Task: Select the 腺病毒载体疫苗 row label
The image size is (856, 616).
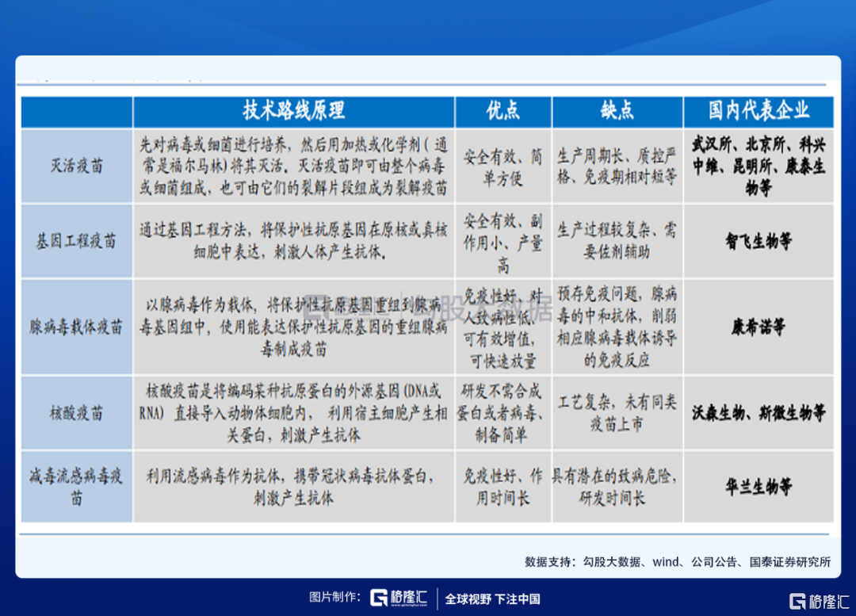Action: [76, 327]
